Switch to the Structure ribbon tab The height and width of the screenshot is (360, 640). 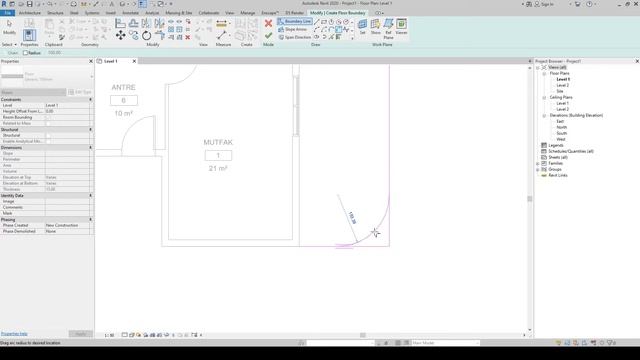(55, 13)
